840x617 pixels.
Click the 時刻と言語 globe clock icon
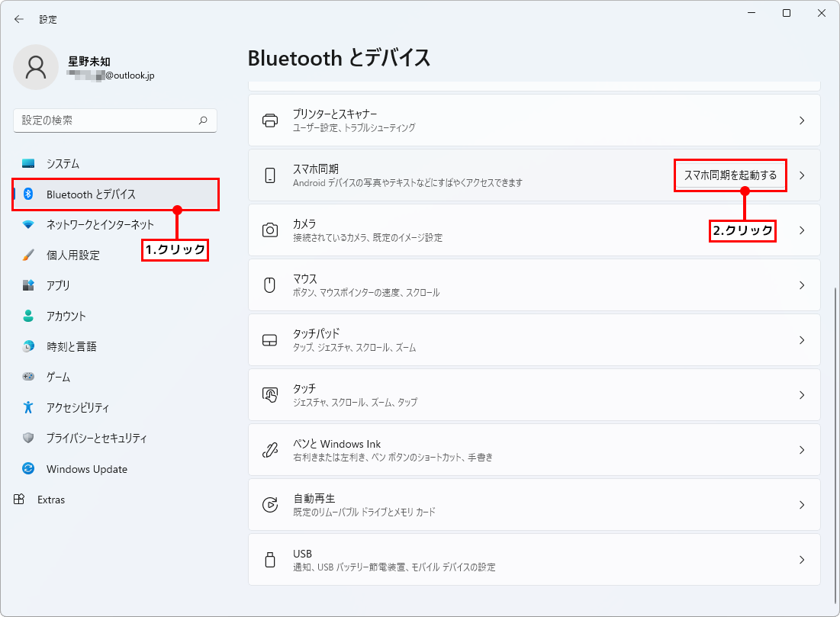tap(28, 346)
